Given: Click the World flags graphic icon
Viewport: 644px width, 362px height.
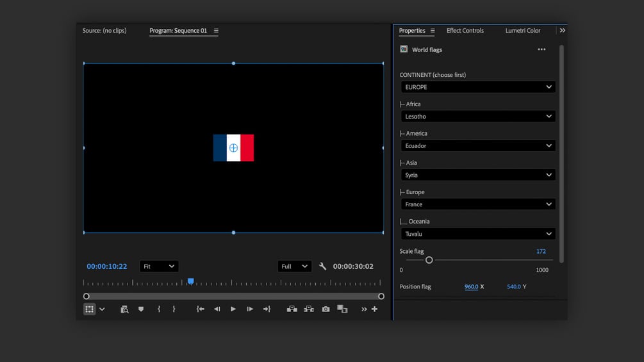Looking at the screenshot, I should click(404, 49).
